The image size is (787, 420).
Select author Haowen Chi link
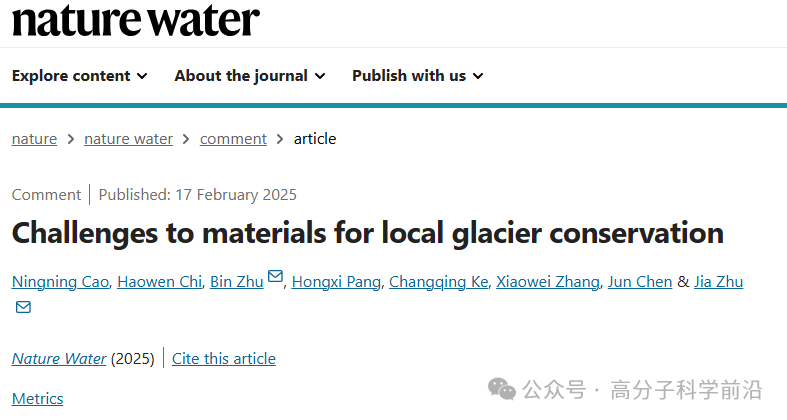[x=160, y=282]
